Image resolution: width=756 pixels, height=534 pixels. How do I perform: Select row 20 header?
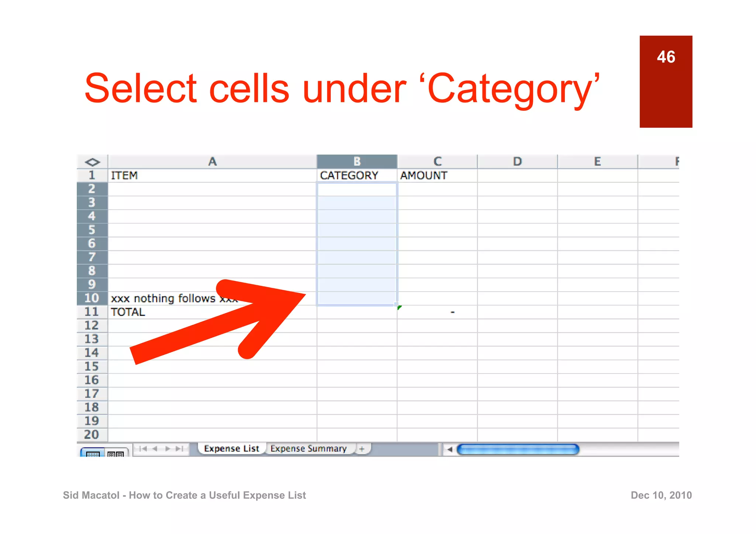pos(92,435)
